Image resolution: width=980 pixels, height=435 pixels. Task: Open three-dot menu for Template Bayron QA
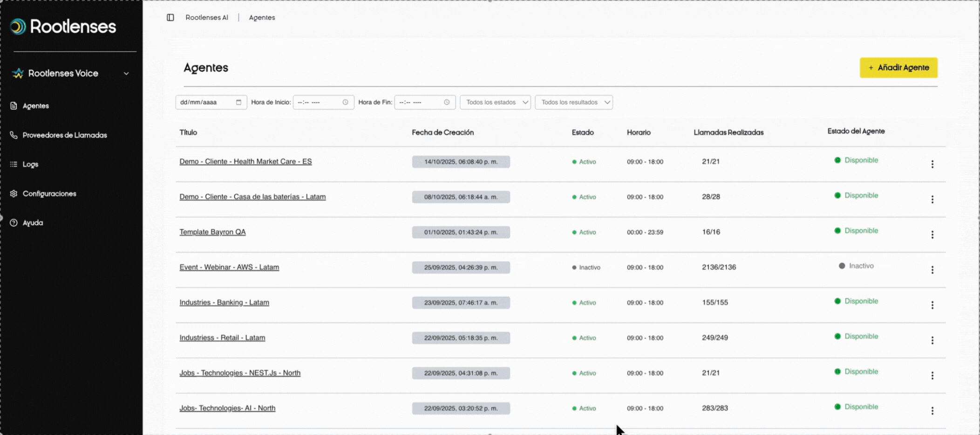point(932,235)
